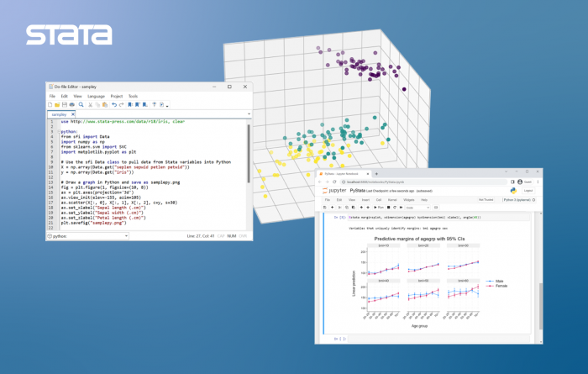Restart and run all cells with fast-forward icon
The height and width of the screenshot is (374, 588).
(401, 208)
